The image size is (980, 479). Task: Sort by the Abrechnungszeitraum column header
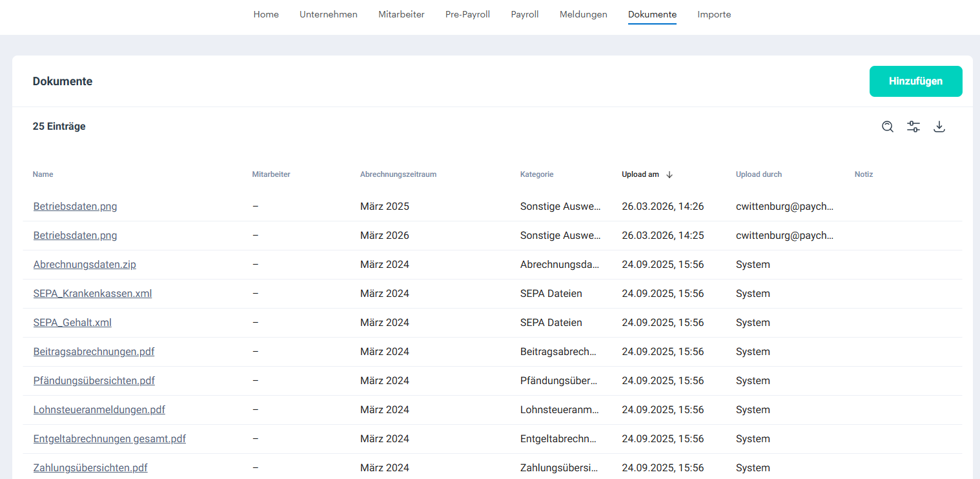[398, 174]
